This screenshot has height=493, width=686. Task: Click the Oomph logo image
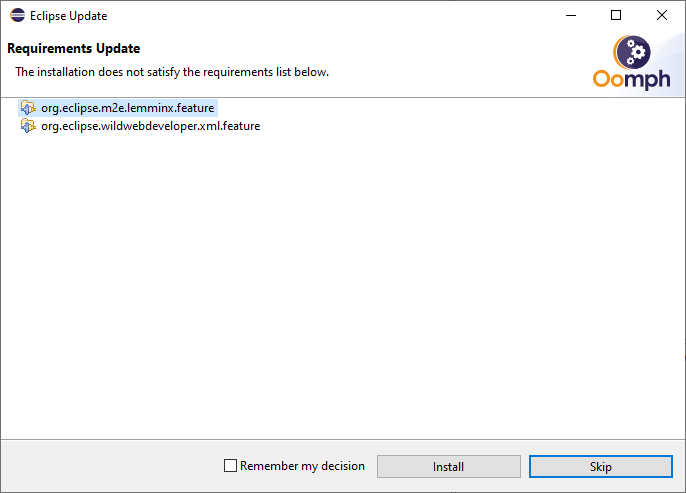tap(631, 63)
